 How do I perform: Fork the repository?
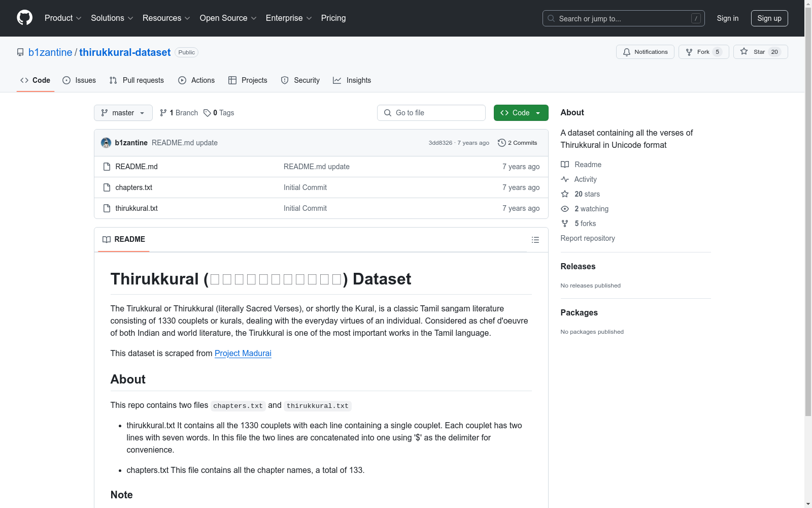click(703, 52)
